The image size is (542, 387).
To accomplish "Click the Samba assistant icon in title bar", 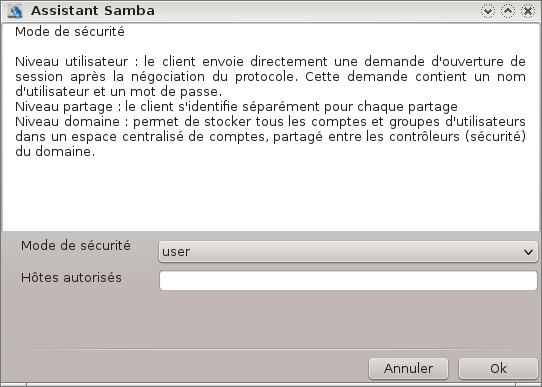I will tap(15, 11).
